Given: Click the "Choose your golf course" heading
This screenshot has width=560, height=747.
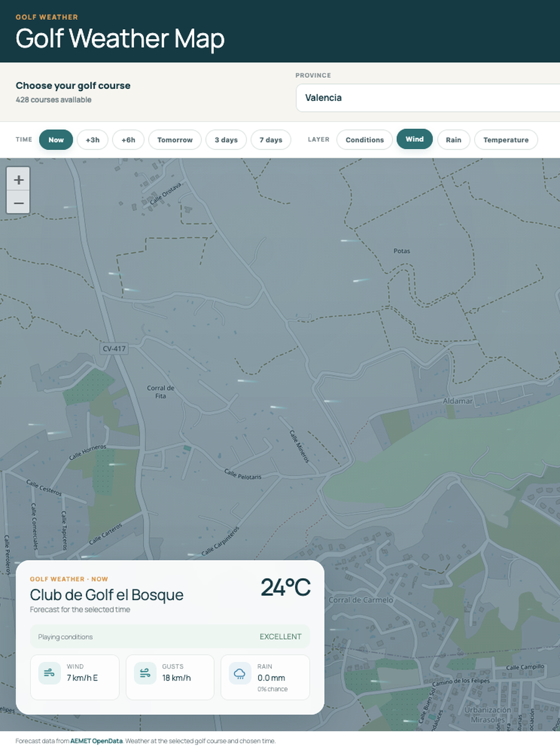Looking at the screenshot, I should tap(73, 85).
